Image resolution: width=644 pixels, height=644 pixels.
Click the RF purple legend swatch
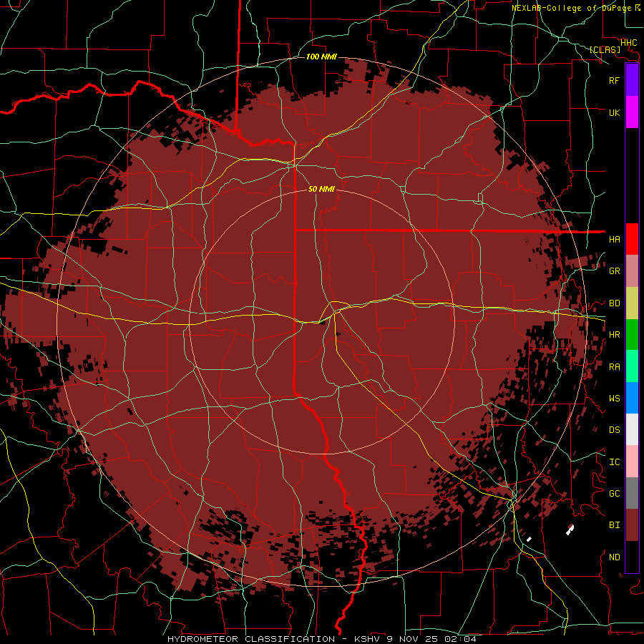(632, 80)
